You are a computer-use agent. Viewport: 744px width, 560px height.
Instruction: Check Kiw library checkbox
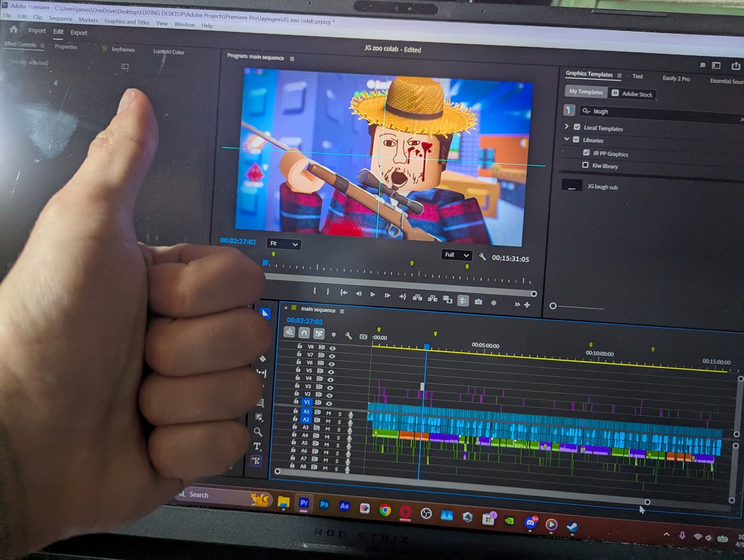click(586, 165)
